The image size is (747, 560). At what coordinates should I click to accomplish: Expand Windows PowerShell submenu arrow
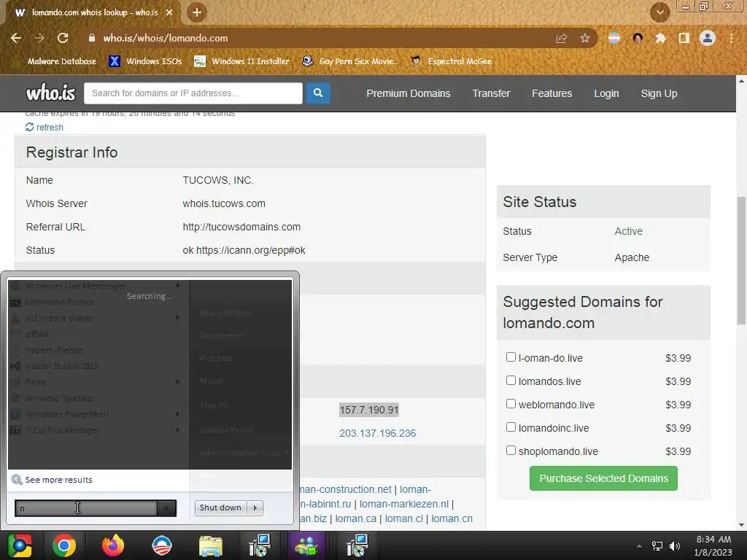click(178, 414)
